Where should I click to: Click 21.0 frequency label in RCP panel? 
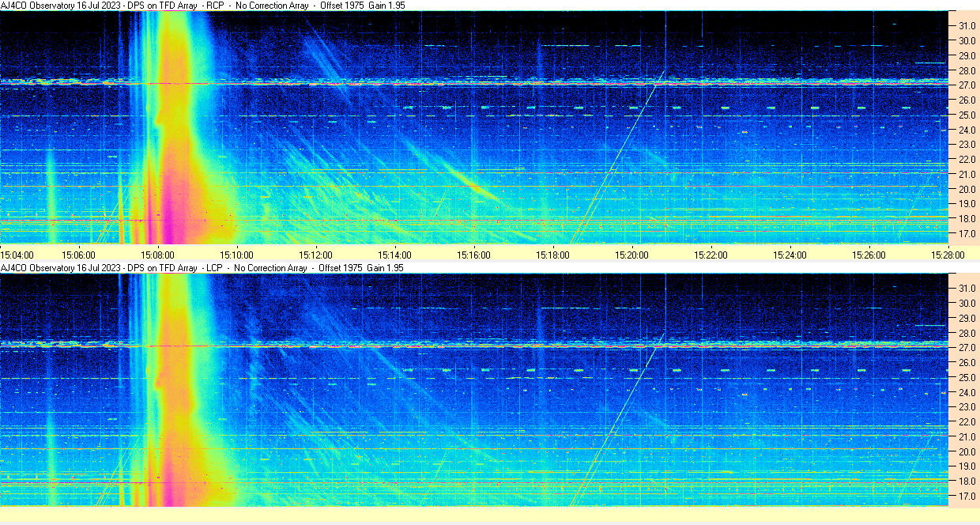tap(967, 174)
